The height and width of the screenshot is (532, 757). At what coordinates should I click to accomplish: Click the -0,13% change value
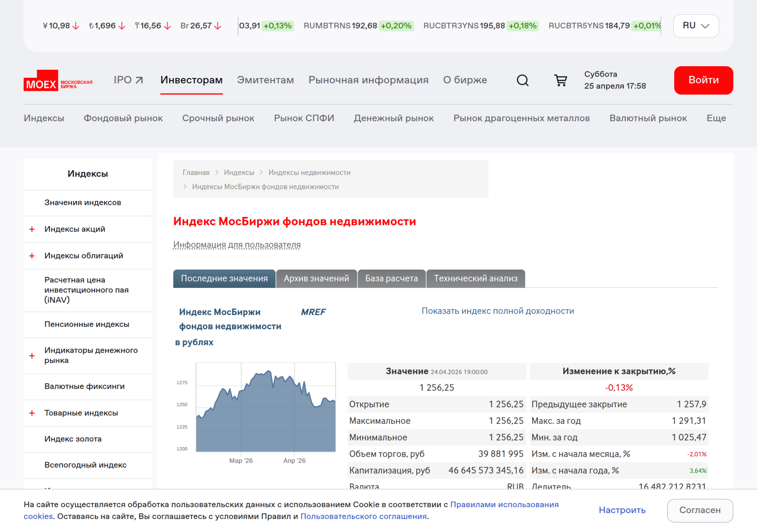619,388
